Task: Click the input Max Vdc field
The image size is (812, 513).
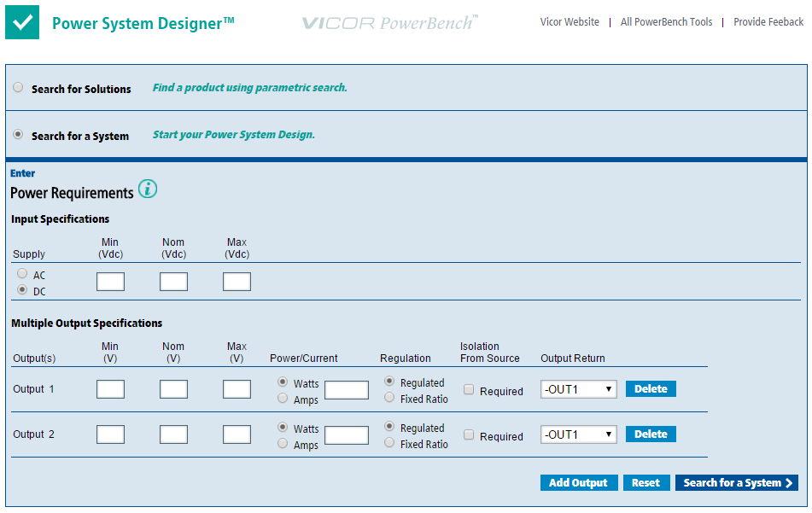Action: click(237, 282)
